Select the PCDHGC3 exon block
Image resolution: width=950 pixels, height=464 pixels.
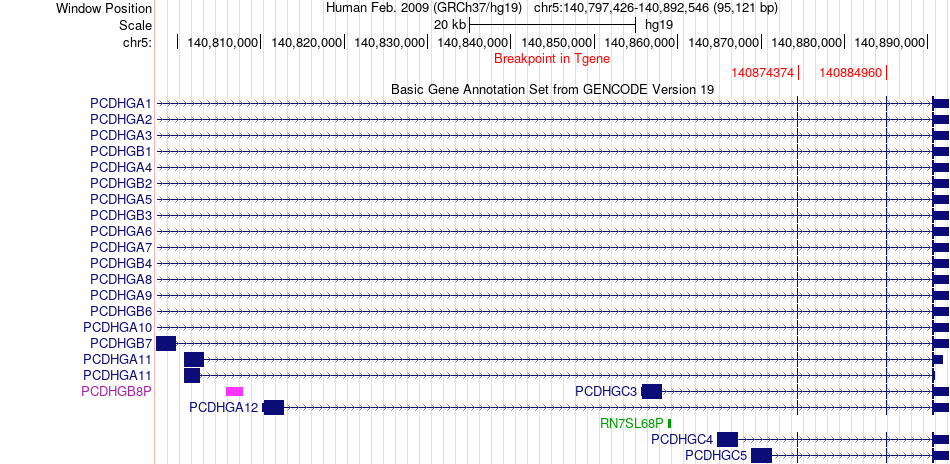click(x=651, y=391)
